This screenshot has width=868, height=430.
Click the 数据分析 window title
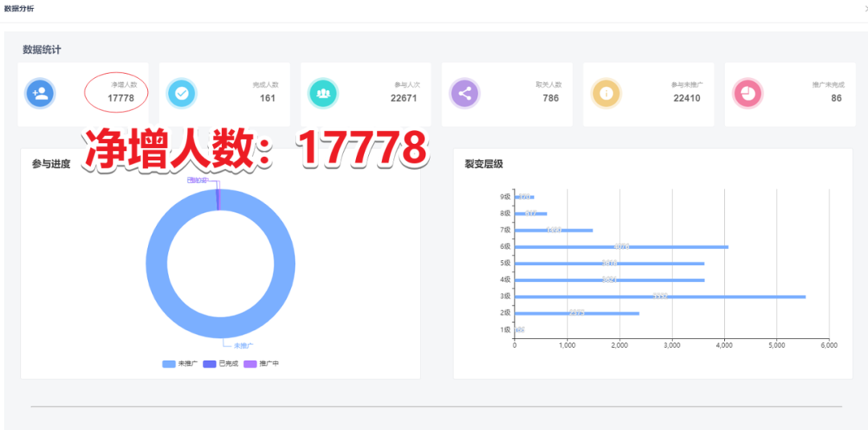point(18,9)
